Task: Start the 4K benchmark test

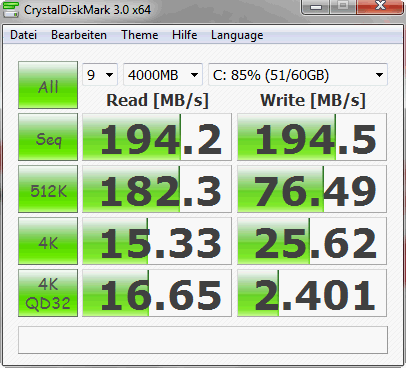Action: (x=48, y=241)
